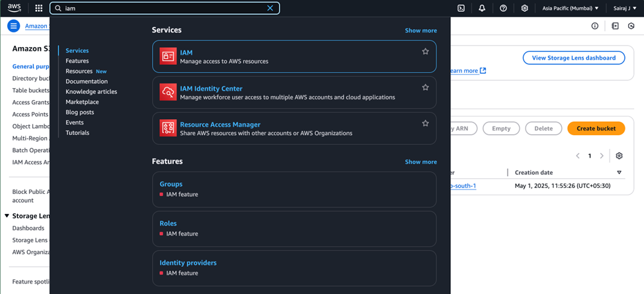The height and width of the screenshot is (294, 644).
Task: Select the Knowledge articles search category
Action: (91, 91)
